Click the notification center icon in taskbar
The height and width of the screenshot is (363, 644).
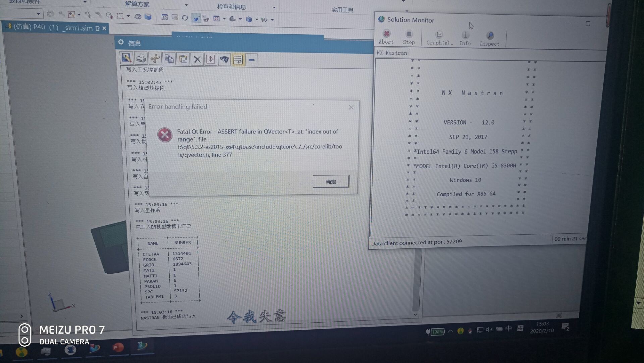click(x=566, y=327)
